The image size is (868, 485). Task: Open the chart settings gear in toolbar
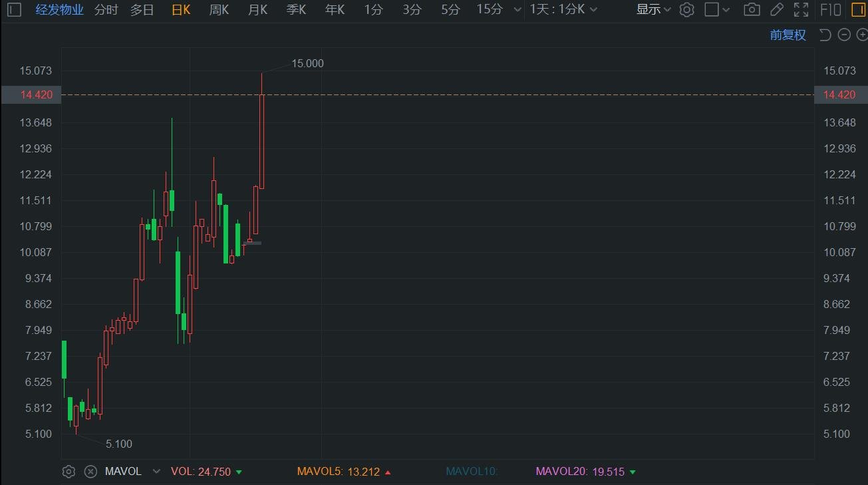(x=687, y=10)
